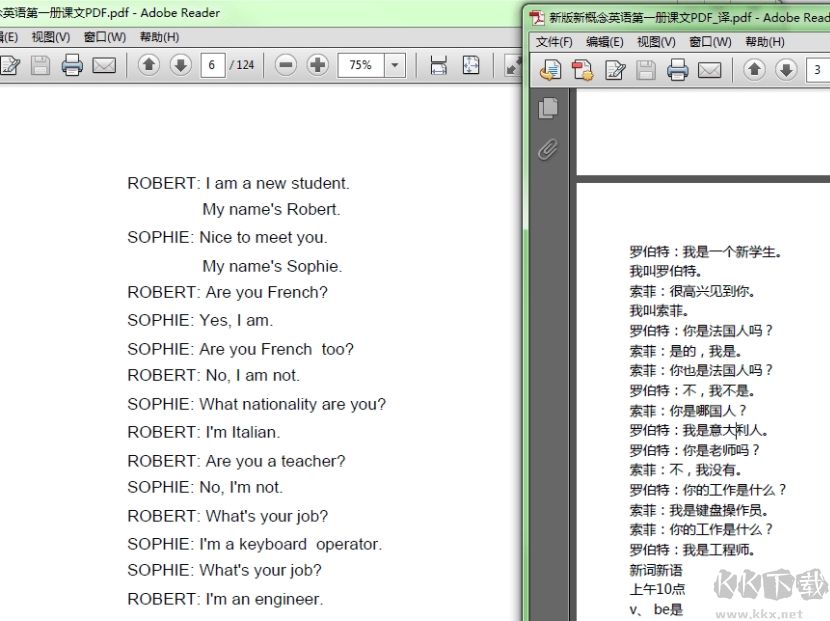The height and width of the screenshot is (621, 830).
Task: Click the Email attachment envelope icon
Action: click(x=105, y=67)
